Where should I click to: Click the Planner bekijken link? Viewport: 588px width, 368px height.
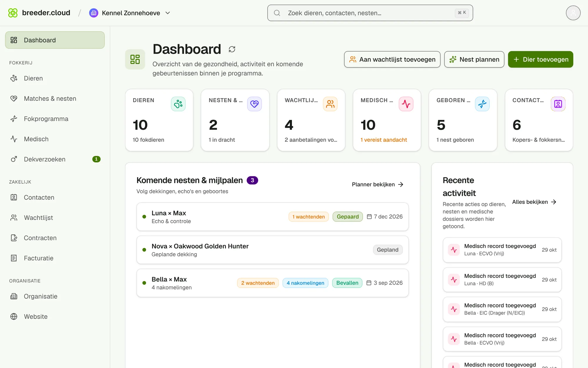[377, 185]
